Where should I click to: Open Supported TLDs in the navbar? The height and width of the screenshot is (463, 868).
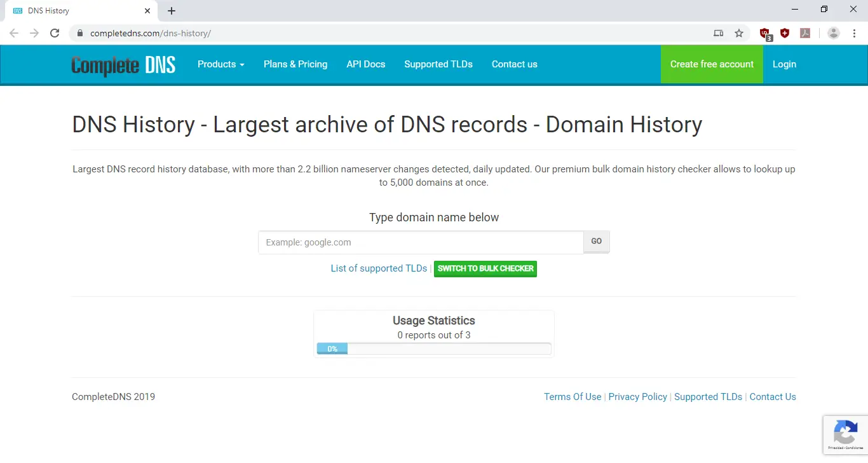point(438,64)
